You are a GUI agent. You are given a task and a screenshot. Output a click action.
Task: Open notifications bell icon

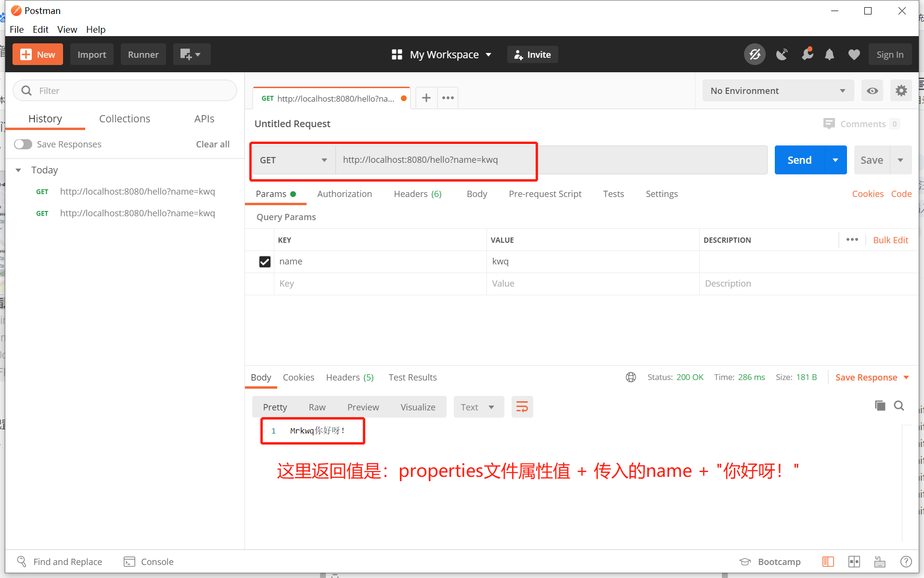coord(829,54)
